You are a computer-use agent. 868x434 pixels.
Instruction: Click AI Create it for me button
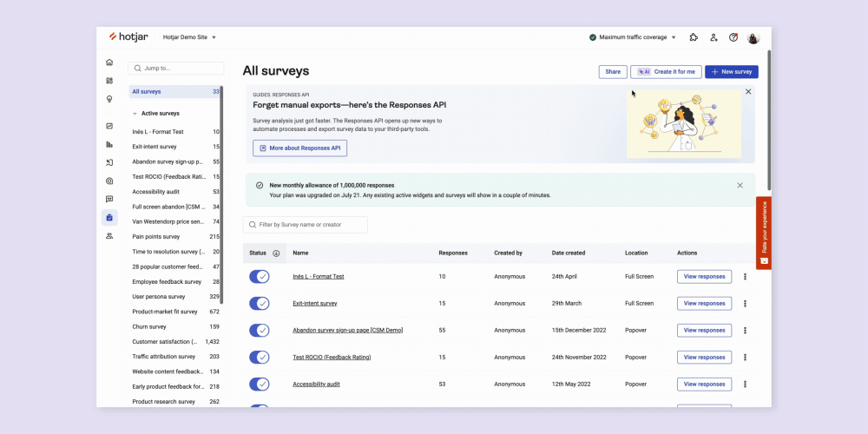pos(666,72)
